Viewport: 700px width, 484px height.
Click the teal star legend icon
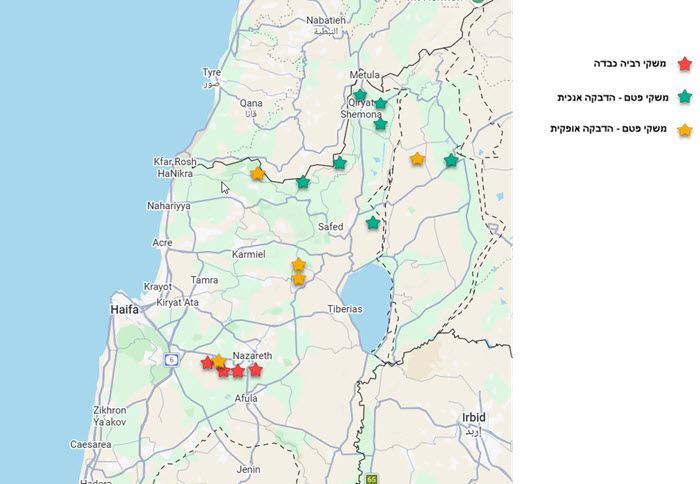point(685,96)
